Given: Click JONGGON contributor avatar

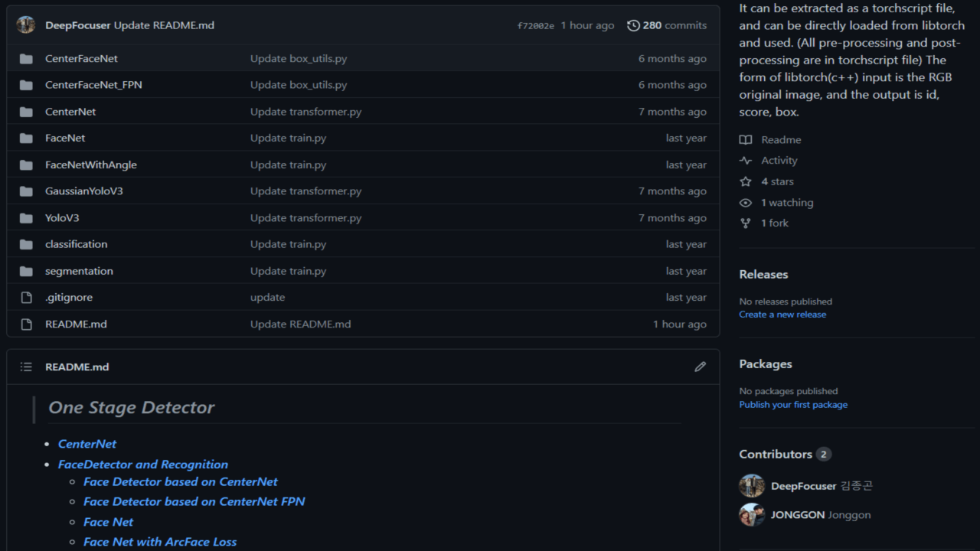Looking at the screenshot, I should (x=752, y=514).
